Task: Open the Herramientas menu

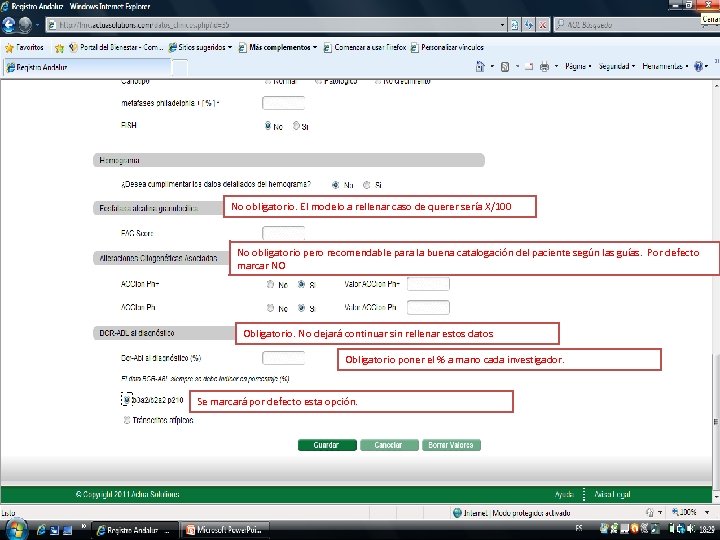Action: (x=664, y=67)
